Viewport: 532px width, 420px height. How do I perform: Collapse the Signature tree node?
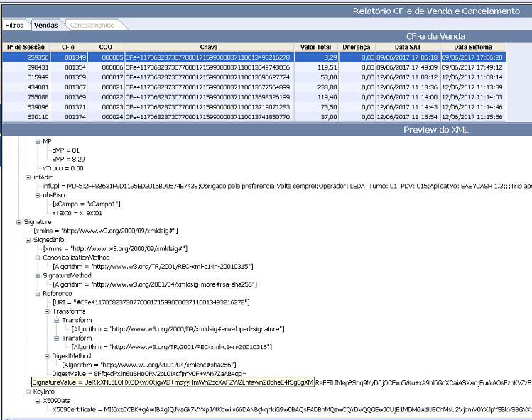click(18, 221)
